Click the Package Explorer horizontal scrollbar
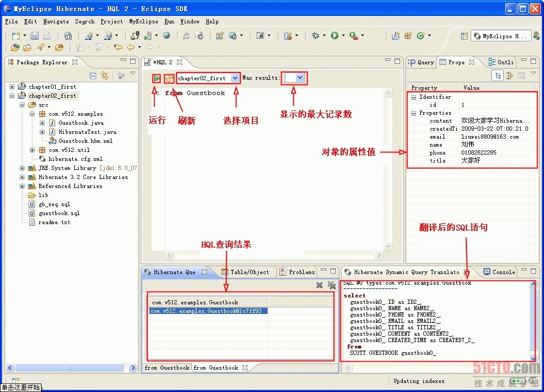The width and height of the screenshot is (544, 392). tap(69, 368)
